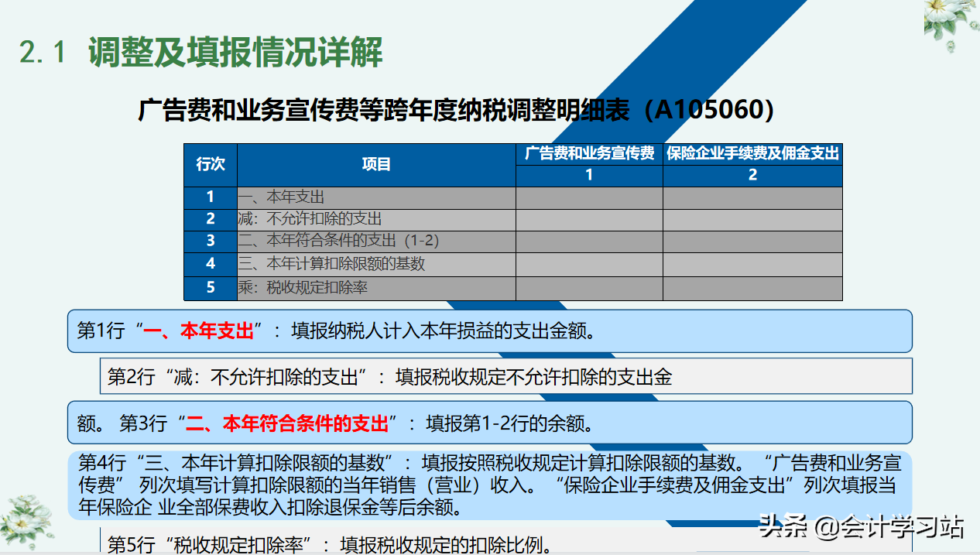Select row number 5 in the table
This screenshot has width=980, height=555.
pyautogui.click(x=210, y=285)
